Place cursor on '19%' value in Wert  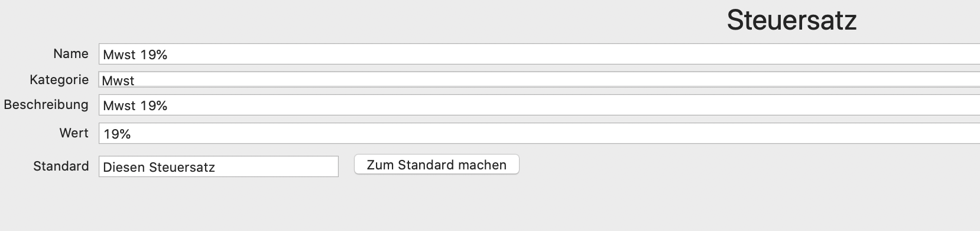pos(117,134)
